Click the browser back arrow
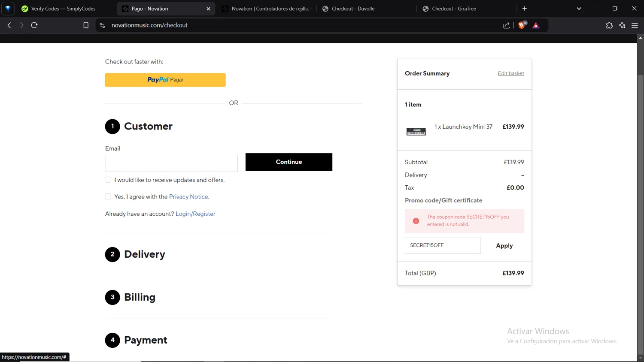Screen dimensions: 644x362 9,25
